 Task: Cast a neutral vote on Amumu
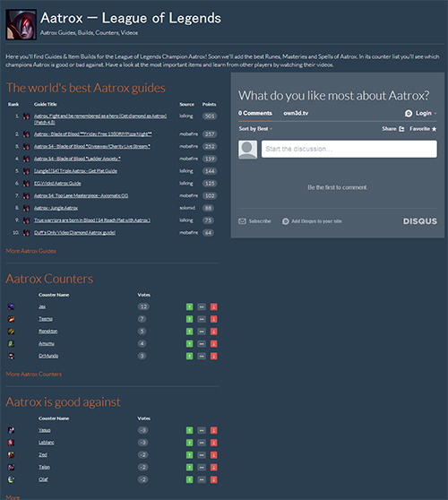pos(202,344)
